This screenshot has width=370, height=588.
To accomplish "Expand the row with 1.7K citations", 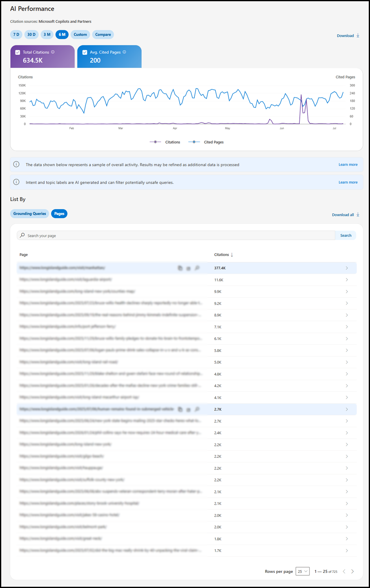I will [347, 550].
